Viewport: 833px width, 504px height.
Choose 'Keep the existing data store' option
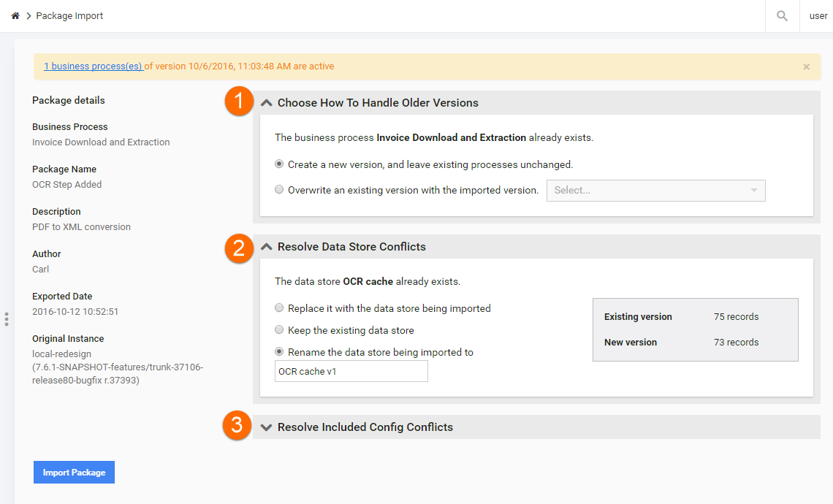tap(279, 330)
